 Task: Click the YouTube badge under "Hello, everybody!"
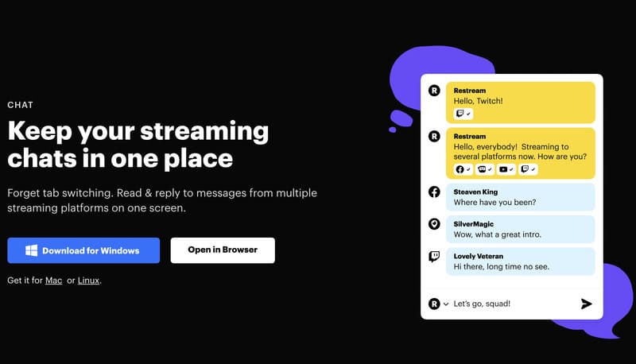coord(506,169)
